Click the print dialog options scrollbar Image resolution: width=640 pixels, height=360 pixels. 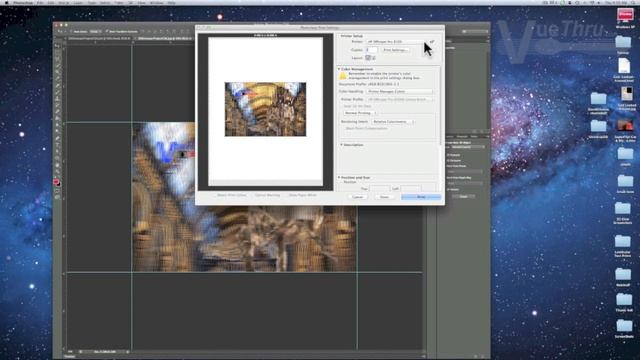[440, 105]
